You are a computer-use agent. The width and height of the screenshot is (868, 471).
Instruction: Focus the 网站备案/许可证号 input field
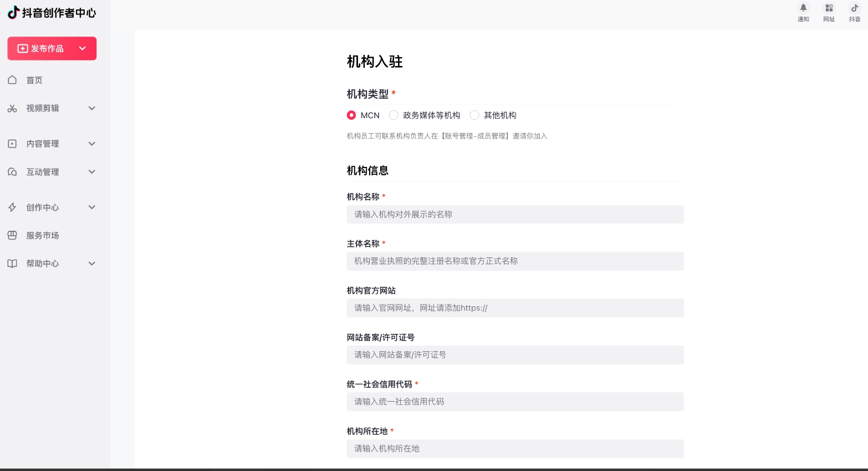515,355
